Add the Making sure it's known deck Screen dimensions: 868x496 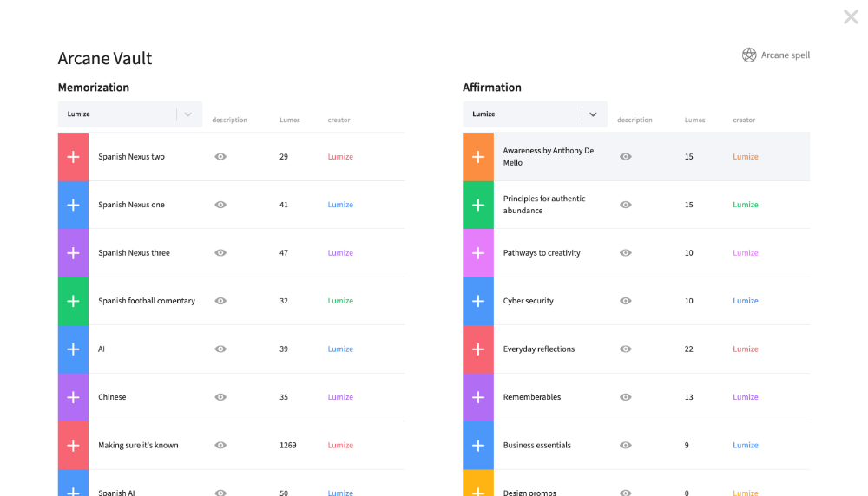pyautogui.click(x=73, y=445)
